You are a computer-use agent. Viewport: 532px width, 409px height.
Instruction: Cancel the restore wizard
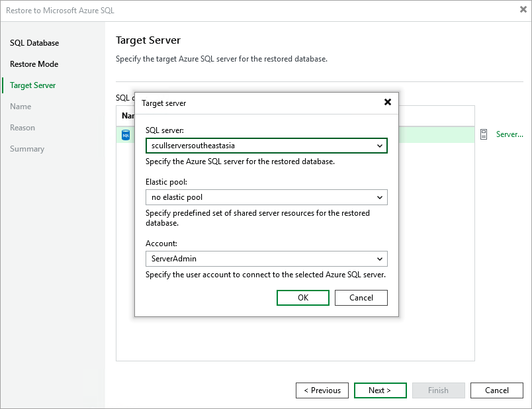pyautogui.click(x=497, y=390)
